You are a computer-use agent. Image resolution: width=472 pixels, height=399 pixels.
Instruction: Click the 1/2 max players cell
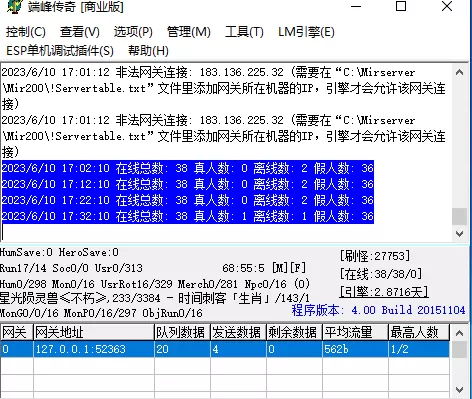[419, 349]
